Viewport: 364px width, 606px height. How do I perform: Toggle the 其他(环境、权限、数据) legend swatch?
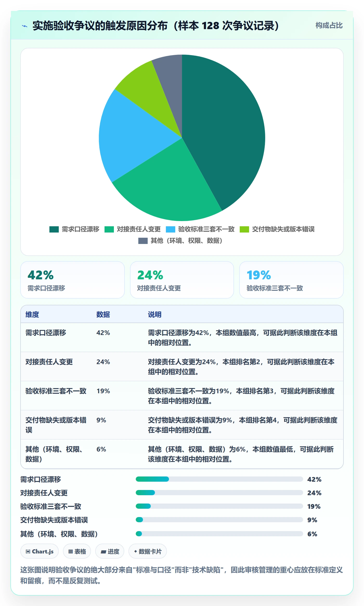[143, 241]
